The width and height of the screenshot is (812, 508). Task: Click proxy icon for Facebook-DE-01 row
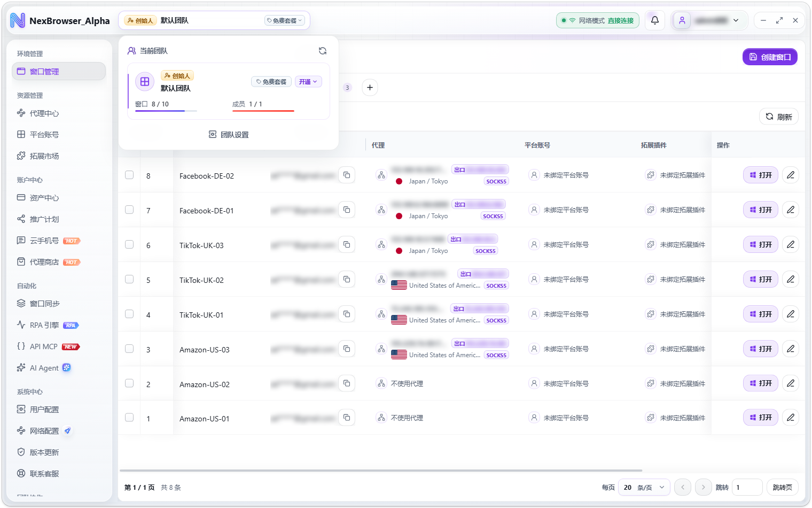click(x=381, y=210)
